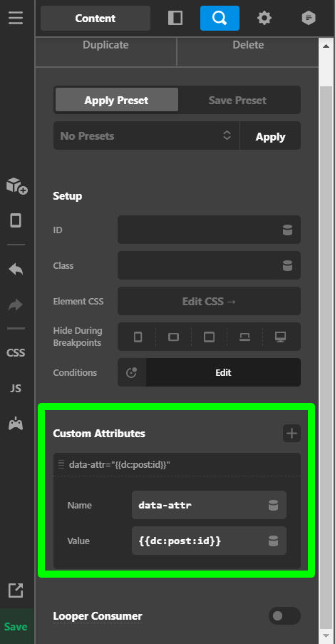Viewport: 335px width, 644px height.
Task: Open the add elements cube icon
Action: click(16, 185)
